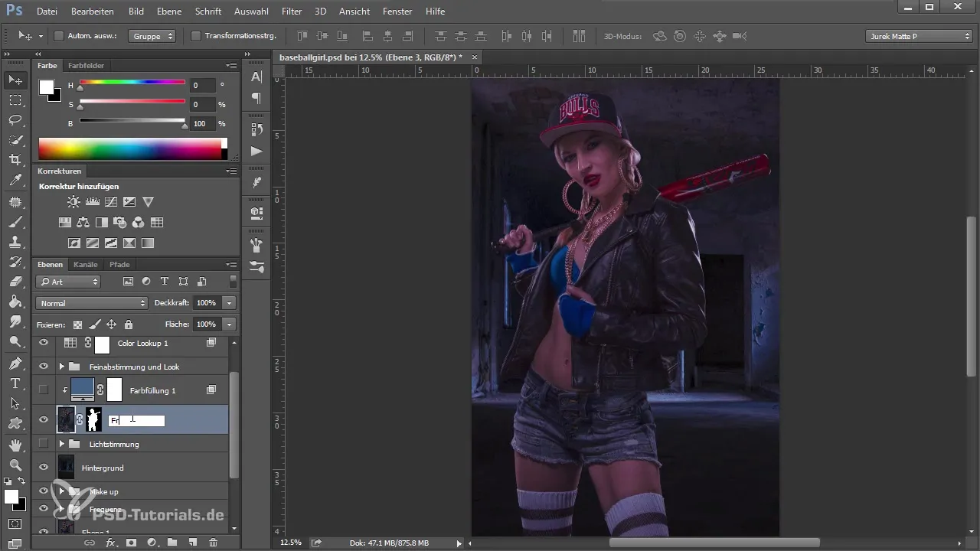Screen dimensions: 980x551
Task: Add a Vibrance adjustment
Action: tap(149, 202)
